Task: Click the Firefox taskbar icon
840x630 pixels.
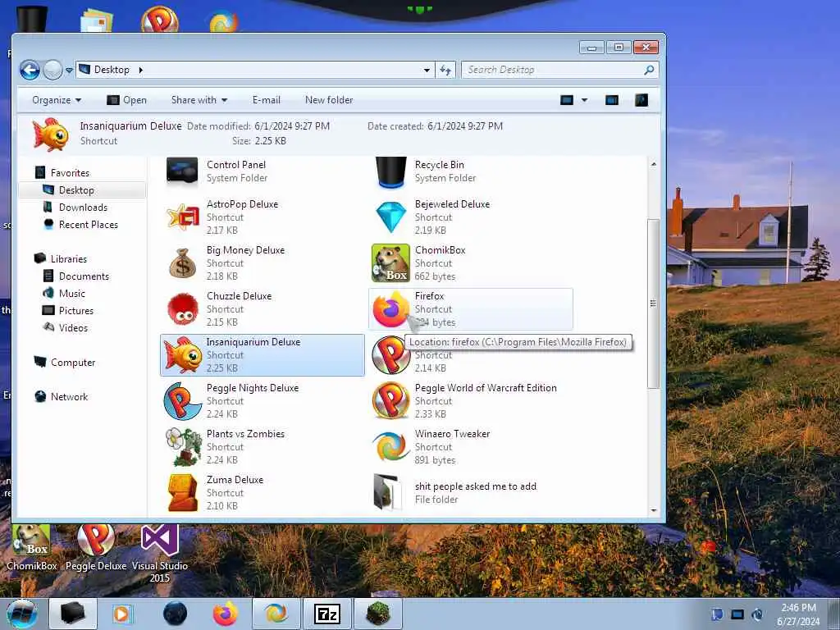Action: pos(225,614)
